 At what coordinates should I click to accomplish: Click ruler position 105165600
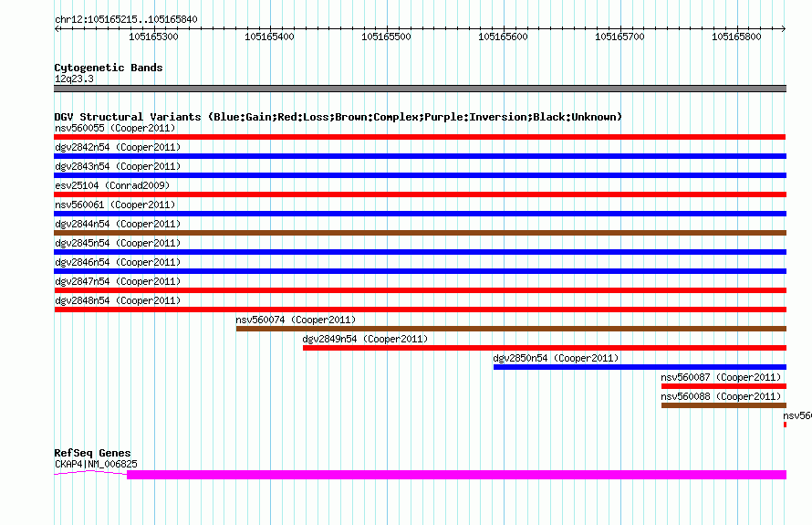point(503,37)
